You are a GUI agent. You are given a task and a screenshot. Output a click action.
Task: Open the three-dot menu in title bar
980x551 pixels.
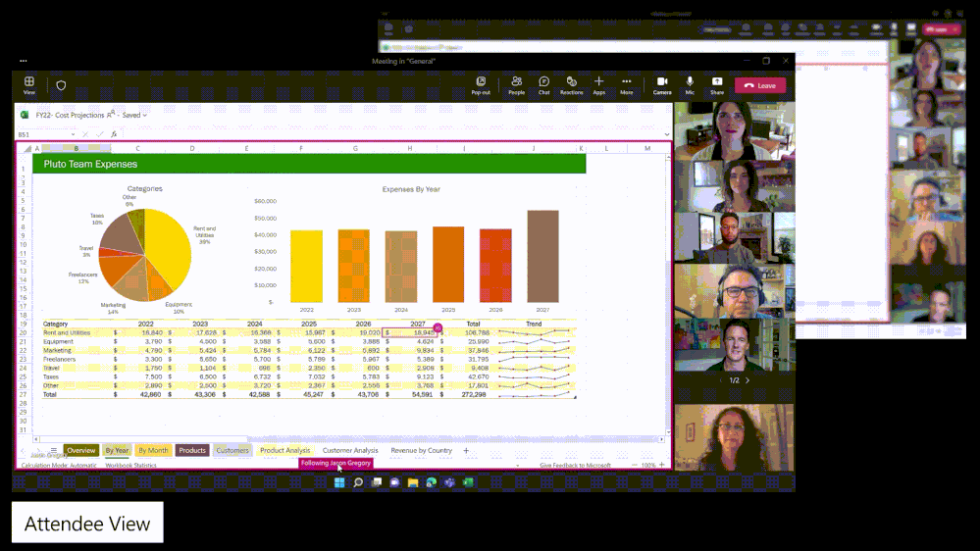click(x=24, y=61)
